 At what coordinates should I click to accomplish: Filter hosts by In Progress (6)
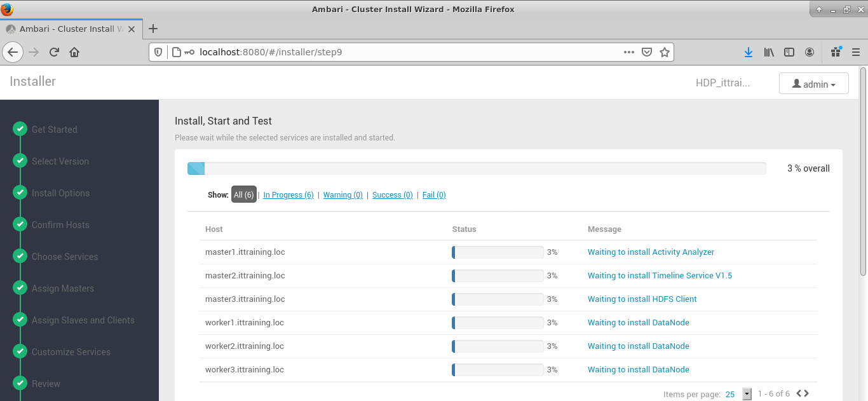click(288, 195)
